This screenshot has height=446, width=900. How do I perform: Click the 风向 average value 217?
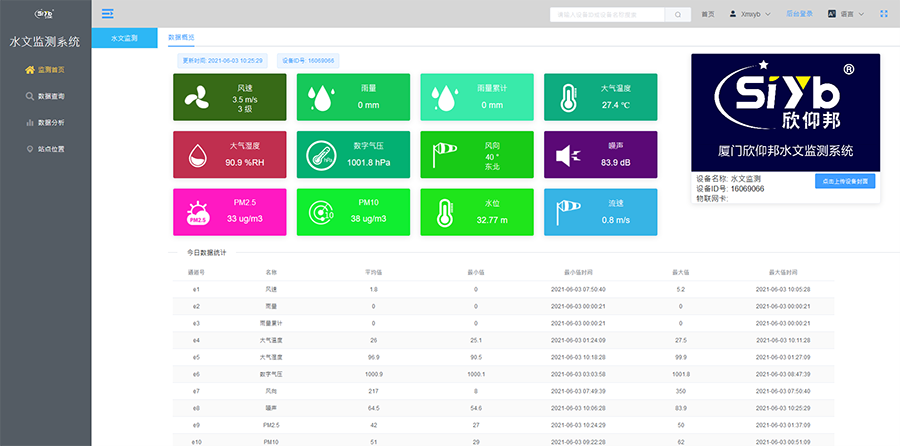[374, 391]
